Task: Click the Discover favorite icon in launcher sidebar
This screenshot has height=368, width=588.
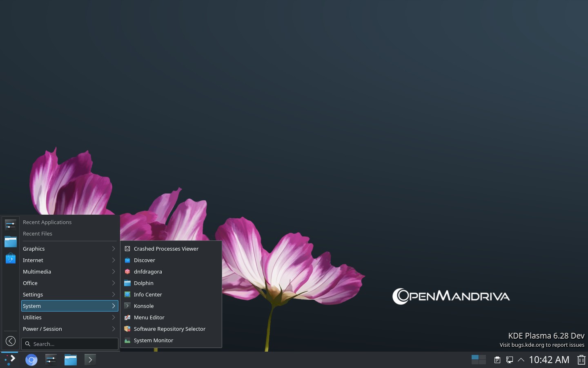Action: pos(11,258)
